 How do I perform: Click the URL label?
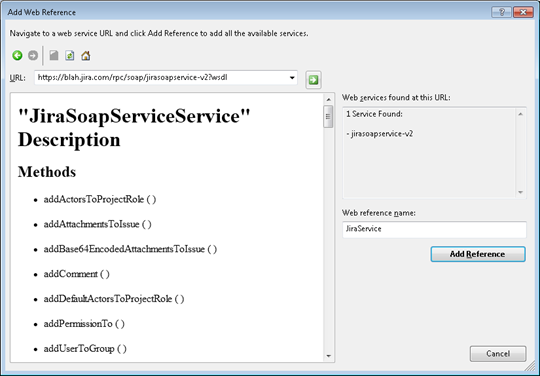coord(18,78)
